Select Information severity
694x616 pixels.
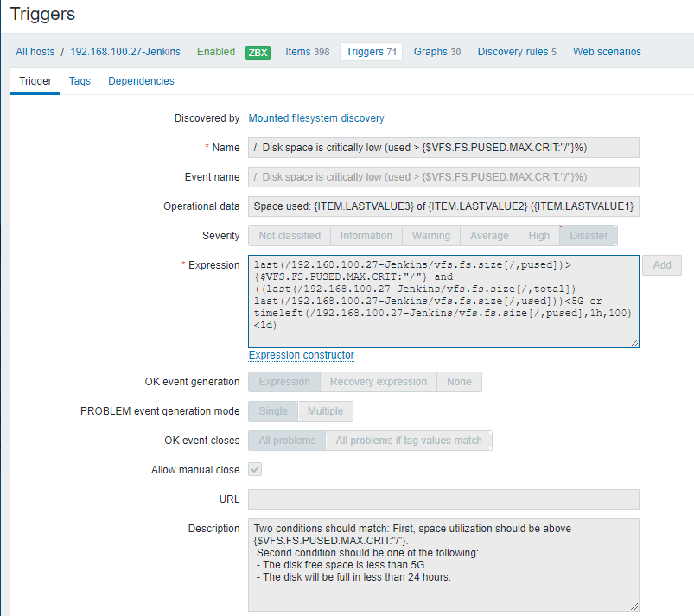point(366,236)
